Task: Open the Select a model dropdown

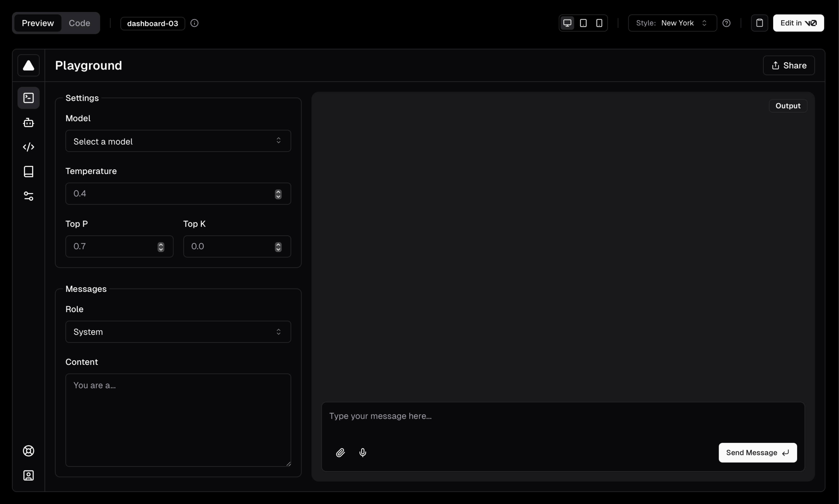Action: pos(178,141)
